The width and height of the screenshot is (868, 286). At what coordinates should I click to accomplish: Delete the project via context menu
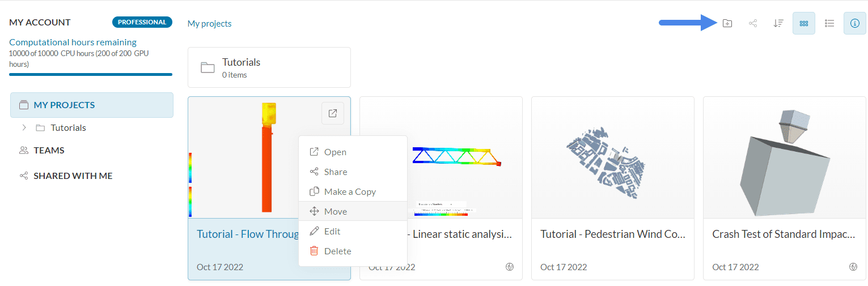(337, 251)
